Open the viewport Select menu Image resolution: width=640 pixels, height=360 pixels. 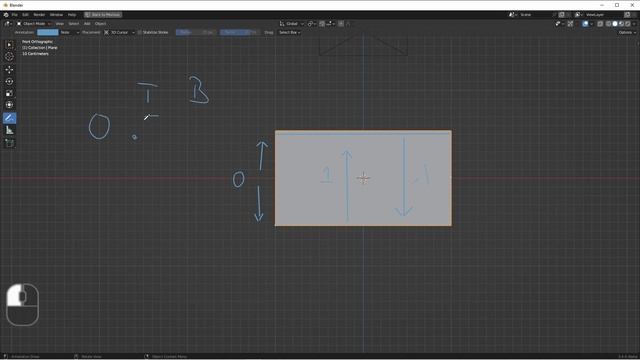tap(73, 24)
